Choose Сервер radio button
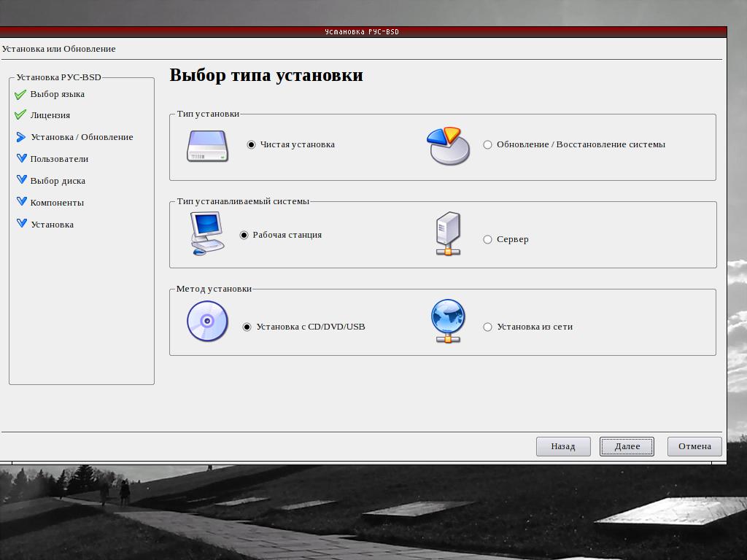747x560 pixels. (487, 239)
